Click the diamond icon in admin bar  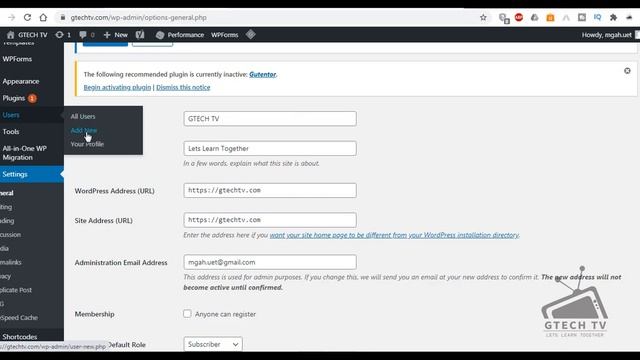251,35
